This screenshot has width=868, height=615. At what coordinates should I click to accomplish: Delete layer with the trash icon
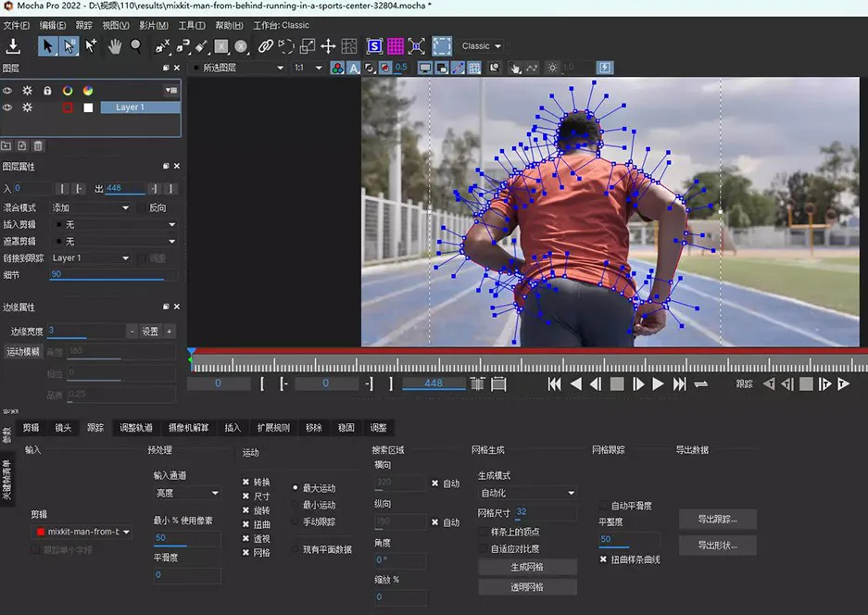(38, 145)
